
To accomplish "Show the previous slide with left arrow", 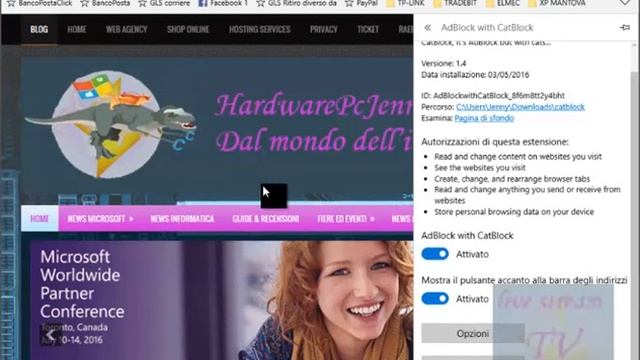I will click(x=51, y=335).
